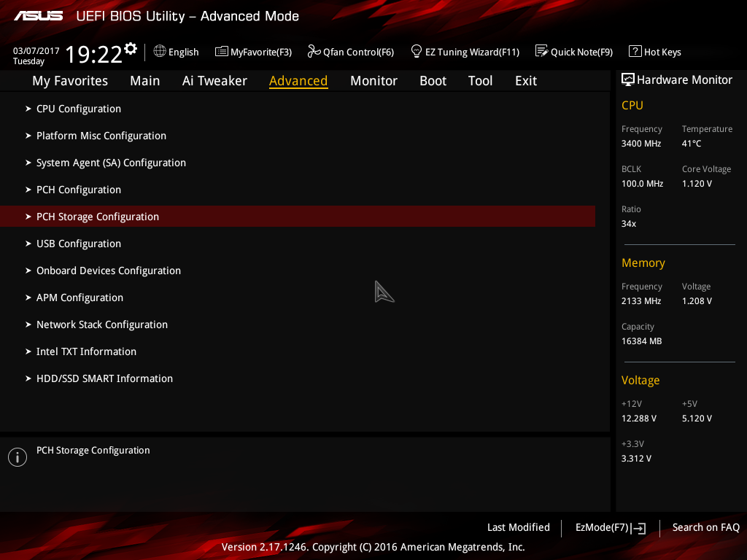Click the globe language icon
The image size is (747, 560).
pyautogui.click(x=160, y=51)
